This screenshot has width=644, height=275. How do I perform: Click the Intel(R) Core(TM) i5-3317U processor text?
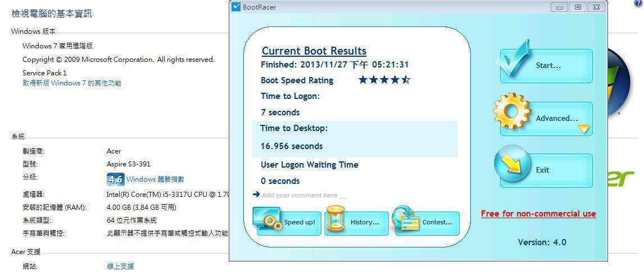[168, 194]
